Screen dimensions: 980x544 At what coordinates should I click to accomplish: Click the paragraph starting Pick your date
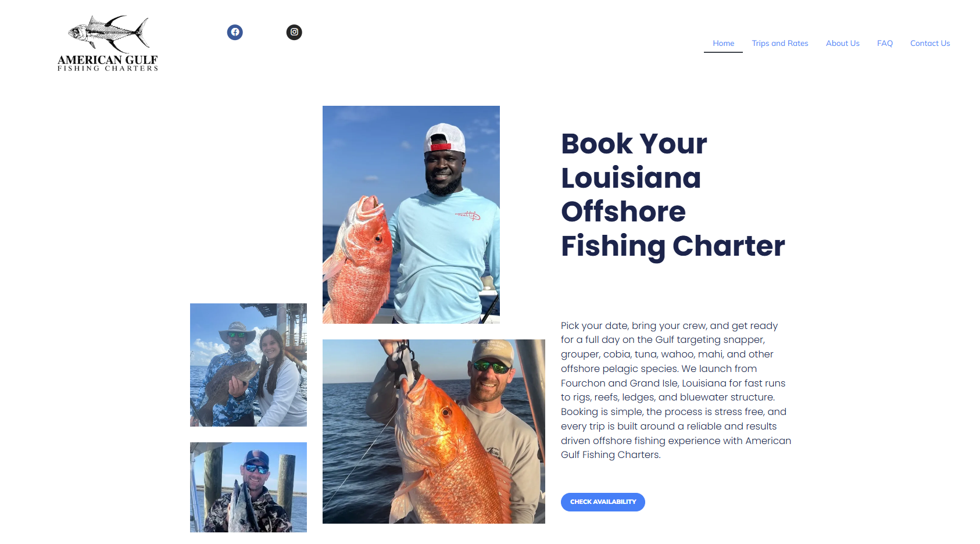[x=676, y=390]
